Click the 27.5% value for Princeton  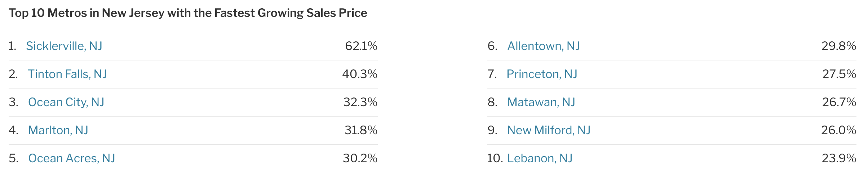(x=839, y=74)
